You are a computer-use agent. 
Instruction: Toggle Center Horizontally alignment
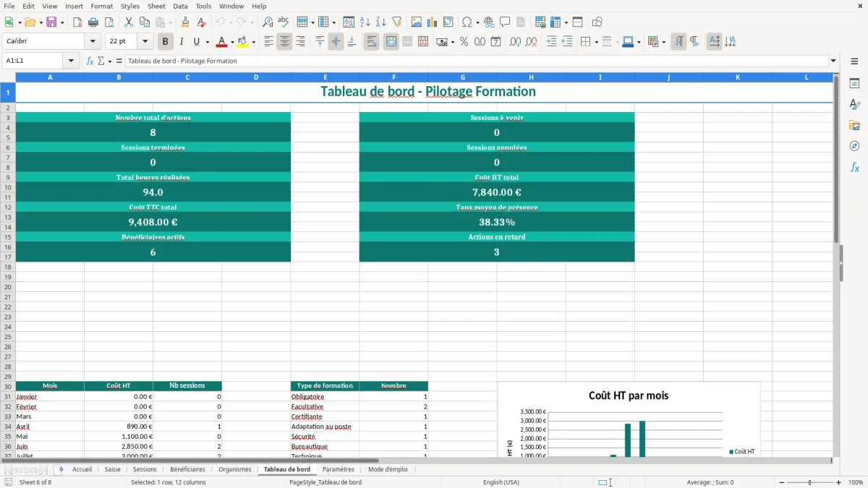point(284,42)
